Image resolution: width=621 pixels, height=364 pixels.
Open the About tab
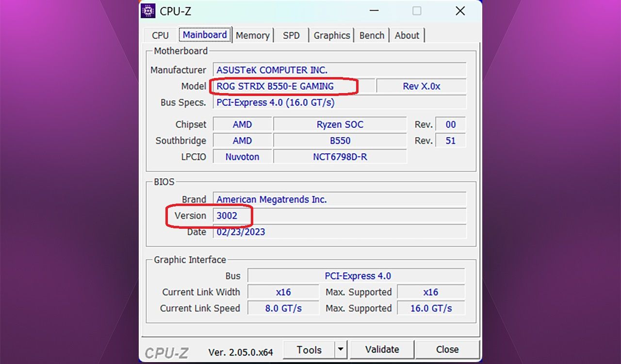pos(407,35)
